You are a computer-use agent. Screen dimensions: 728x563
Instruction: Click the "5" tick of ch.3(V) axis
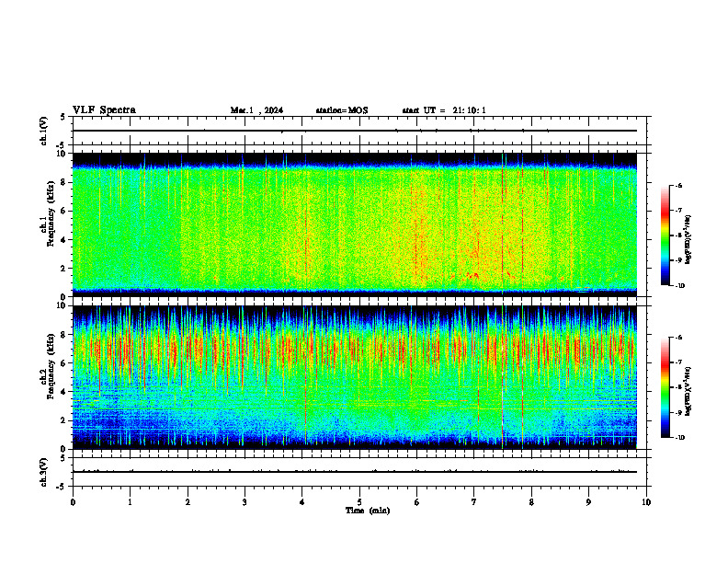(x=63, y=458)
